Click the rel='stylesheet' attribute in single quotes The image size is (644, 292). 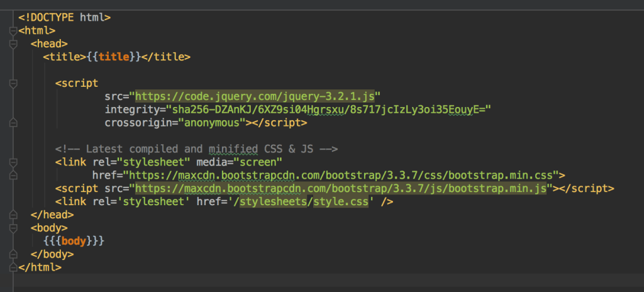click(142, 201)
